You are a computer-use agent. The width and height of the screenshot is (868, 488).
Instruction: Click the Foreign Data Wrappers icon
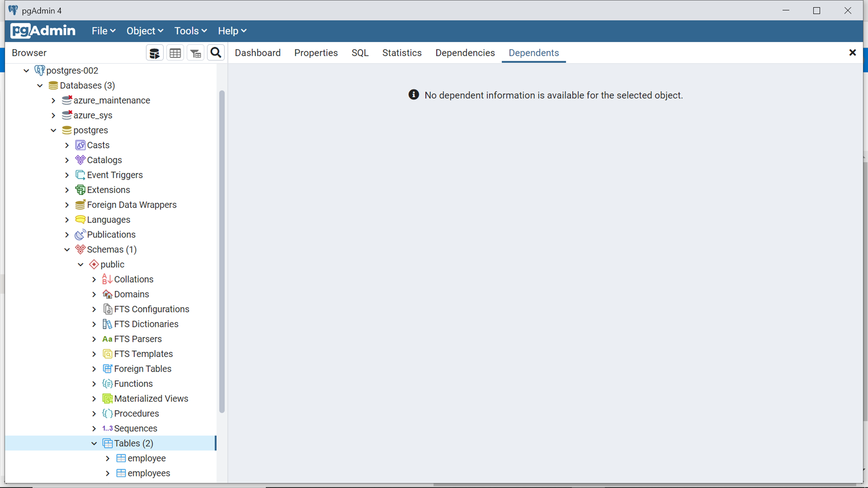[80, 205]
